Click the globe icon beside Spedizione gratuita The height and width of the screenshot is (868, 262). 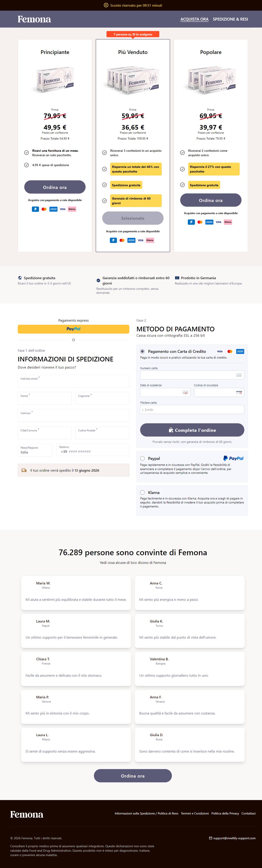tap(20, 278)
